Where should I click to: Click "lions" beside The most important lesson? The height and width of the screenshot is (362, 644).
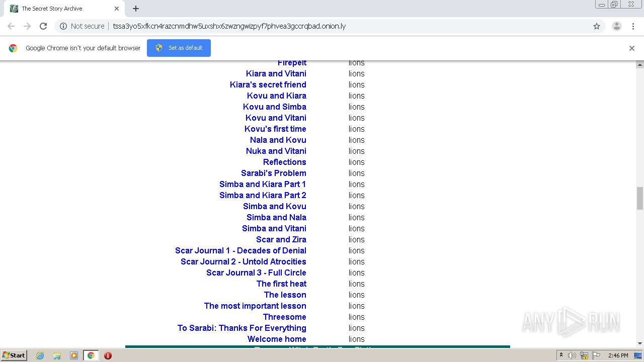[356, 306]
